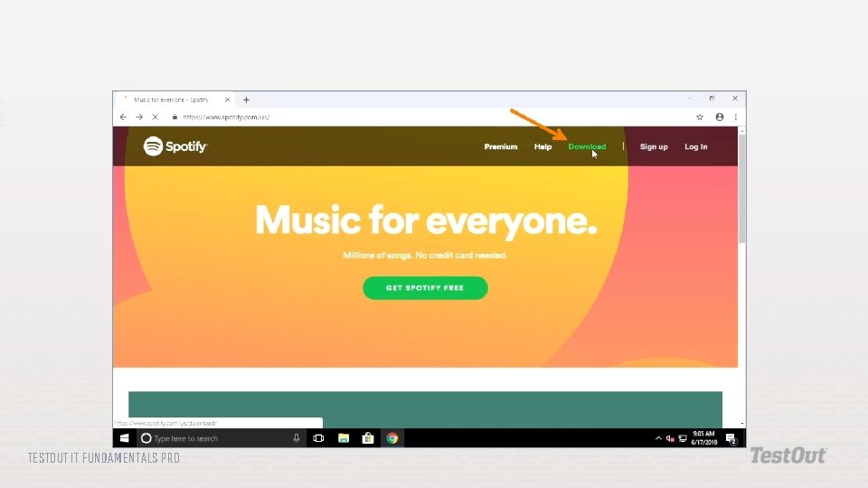Click the Cortana microphone icon
The image size is (868, 488).
297,438
